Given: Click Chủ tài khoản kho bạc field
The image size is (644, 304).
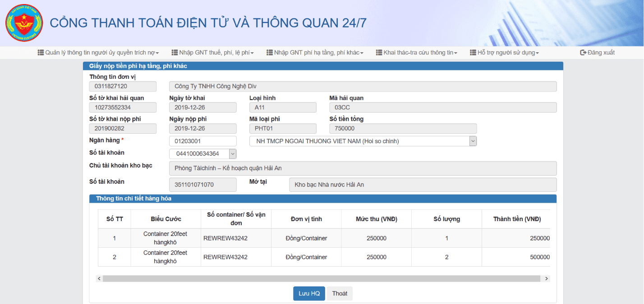Looking at the screenshot, I should pos(363,168).
